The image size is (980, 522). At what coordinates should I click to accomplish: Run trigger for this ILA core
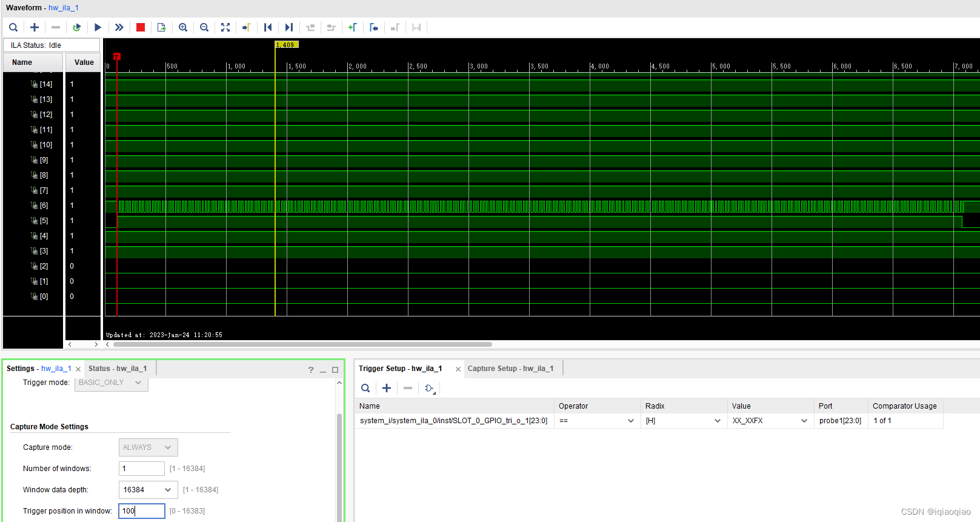click(x=98, y=27)
